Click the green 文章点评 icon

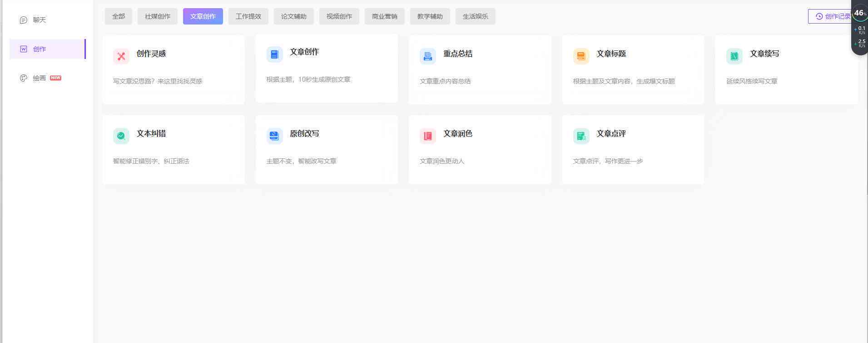tap(581, 136)
